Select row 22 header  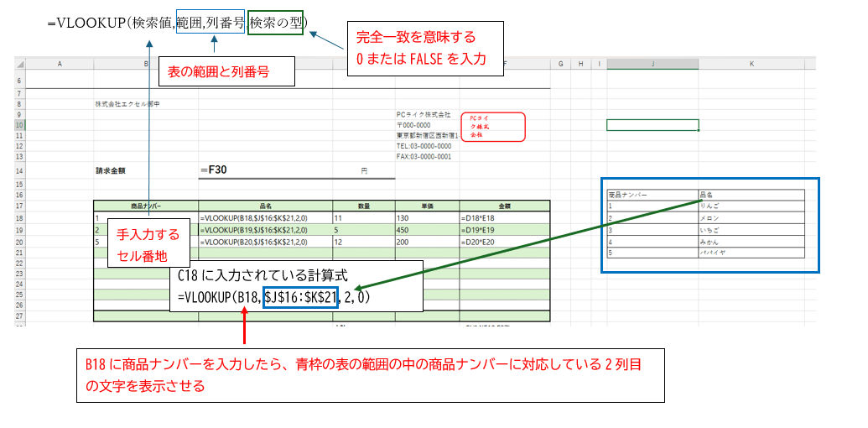[20, 263]
